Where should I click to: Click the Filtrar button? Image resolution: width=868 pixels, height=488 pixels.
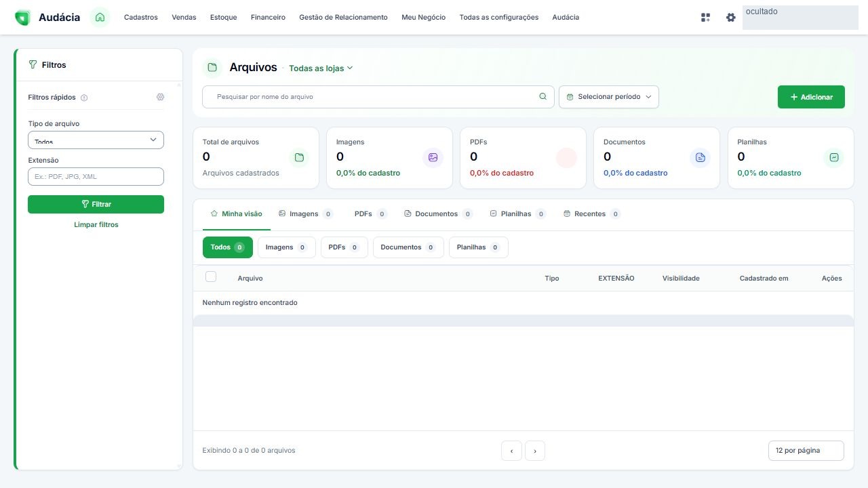click(96, 204)
